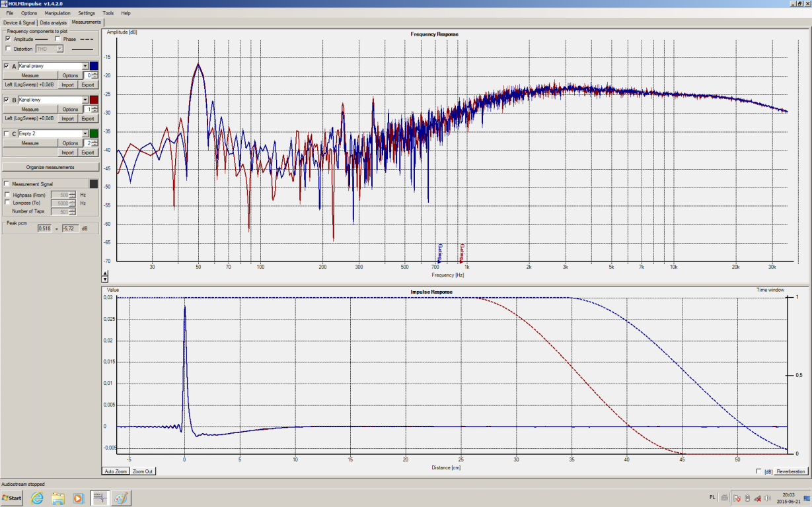Click the Zoom Out button
This screenshot has width=812, height=507.
pos(143,471)
